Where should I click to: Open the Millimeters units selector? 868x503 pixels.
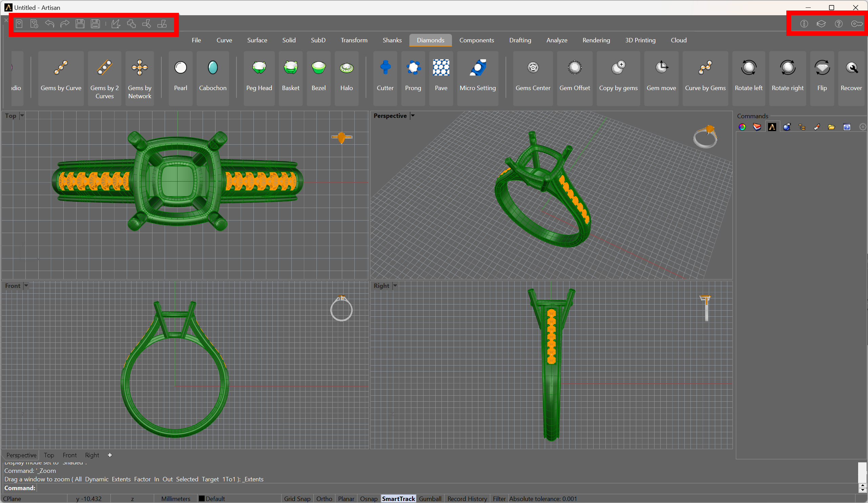[x=175, y=499]
